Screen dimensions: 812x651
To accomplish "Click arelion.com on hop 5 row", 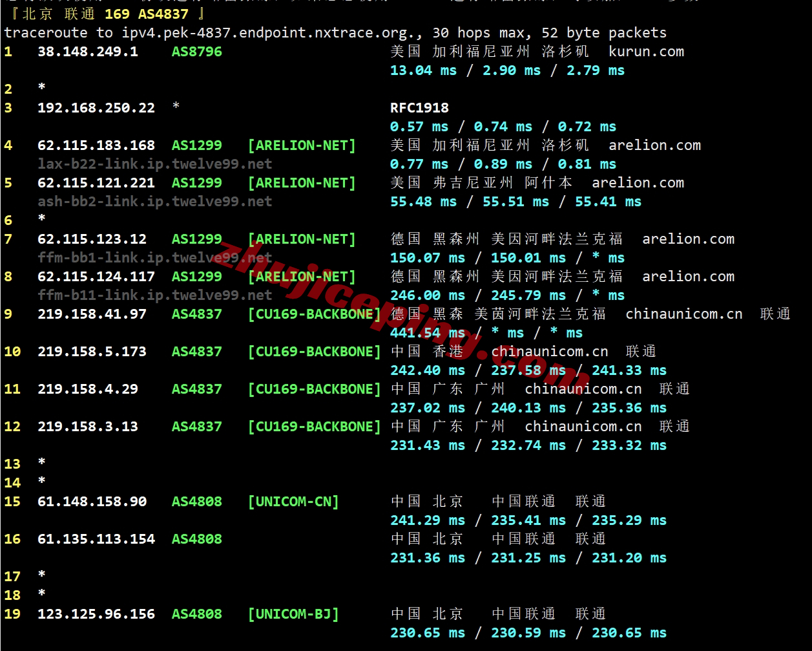I will 638,183.
